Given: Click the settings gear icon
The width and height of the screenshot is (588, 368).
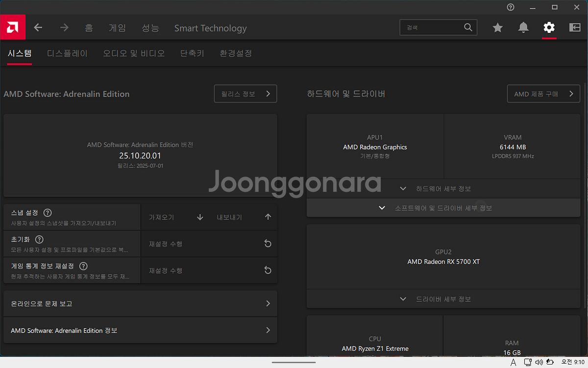Looking at the screenshot, I should click(x=549, y=28).
